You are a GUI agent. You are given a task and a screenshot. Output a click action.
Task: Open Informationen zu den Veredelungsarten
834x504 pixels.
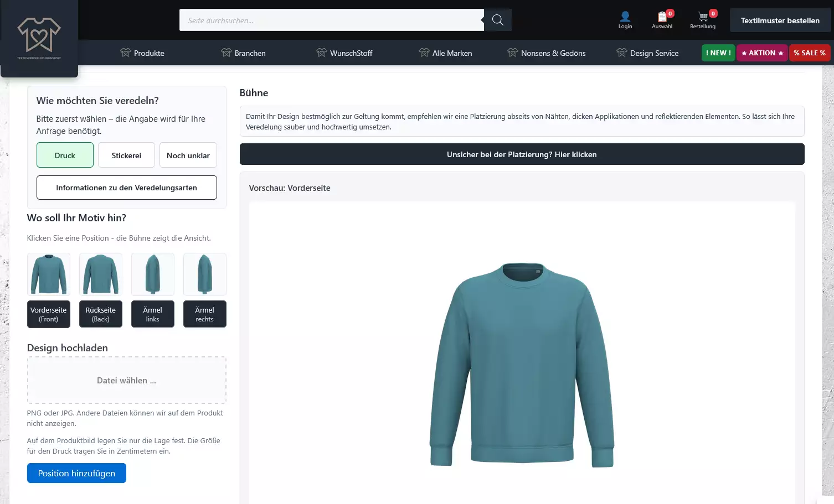(126, 188)
